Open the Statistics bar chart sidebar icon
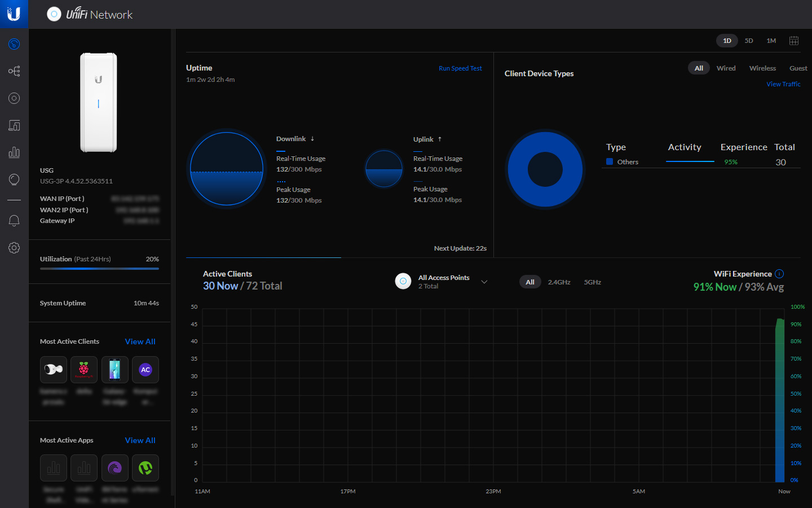This screenshot has height=508, width=812. tap(14, 152)
